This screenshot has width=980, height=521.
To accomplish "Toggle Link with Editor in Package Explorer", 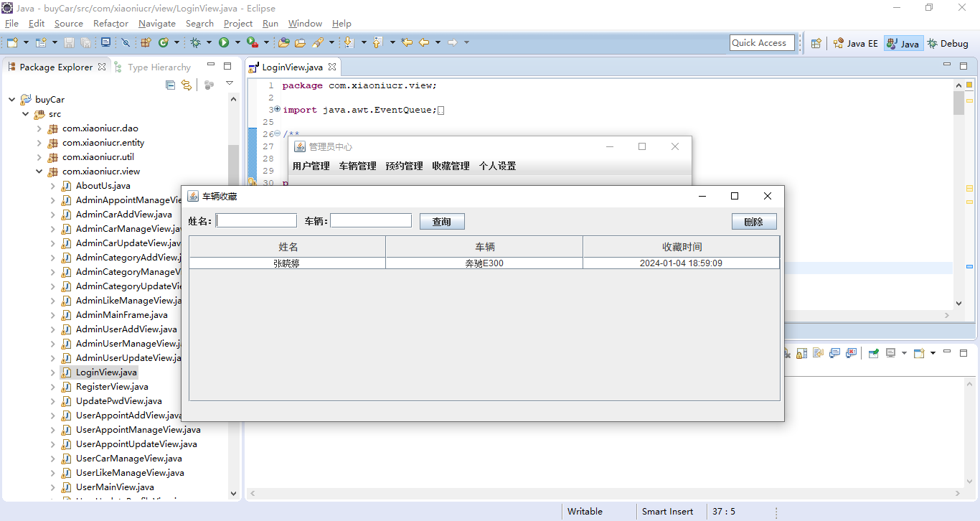I will [x=187, y=85].
